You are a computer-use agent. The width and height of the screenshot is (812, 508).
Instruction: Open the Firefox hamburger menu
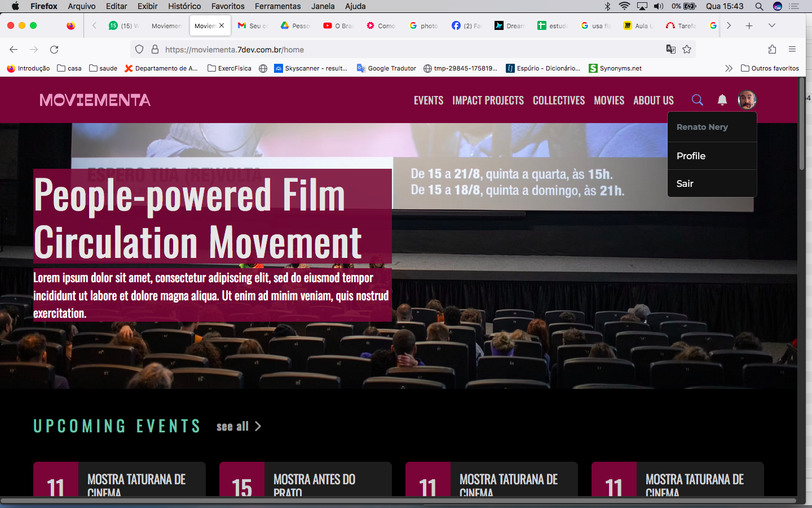pos(792,49)
